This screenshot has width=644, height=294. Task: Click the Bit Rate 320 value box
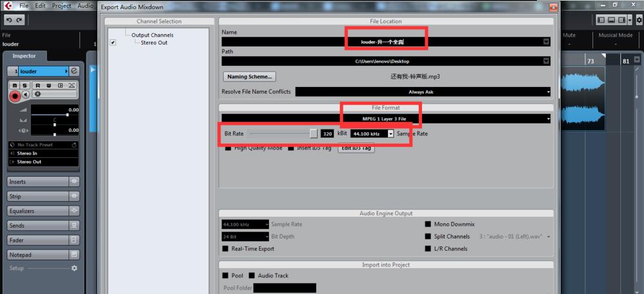[x=327, y=134]
